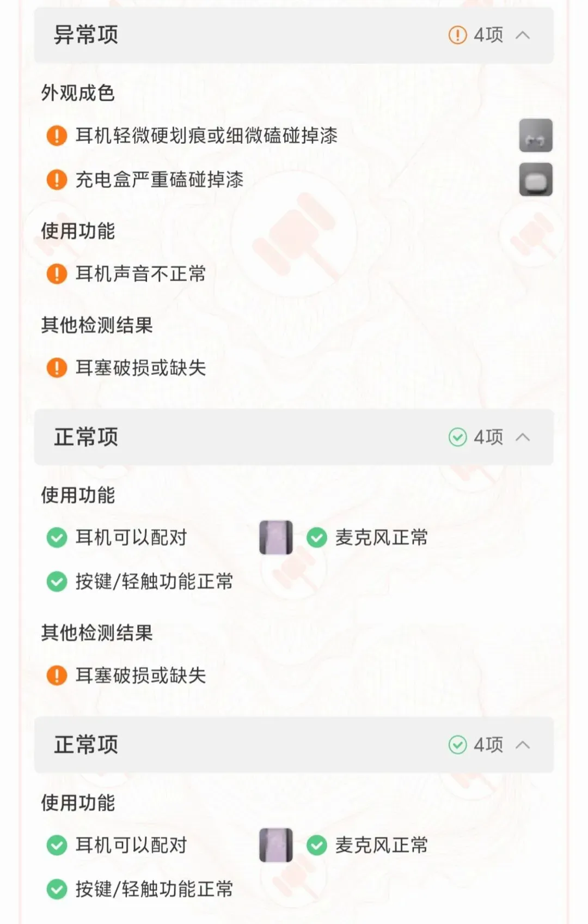The width and height of the screenshot is (588, 924).
Task: Tap warning icon for 耳塞破损或缺失 under 异常项
Action: (x=57, y=368)
